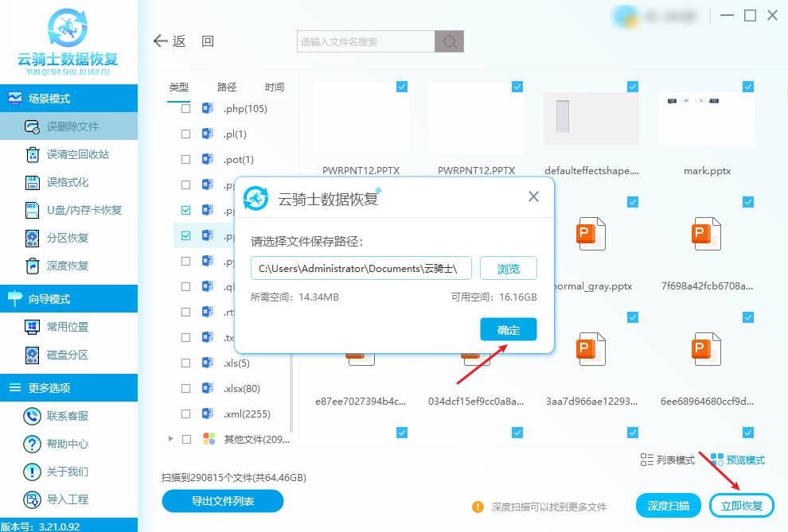Open the mark.pptx thumbnail preview
The width and height of the screenshot is (788, 532).
[706, 119]
